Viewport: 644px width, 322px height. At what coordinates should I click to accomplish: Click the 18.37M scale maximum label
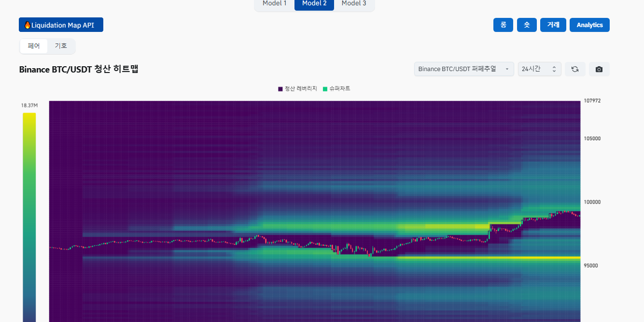[29, 105]
